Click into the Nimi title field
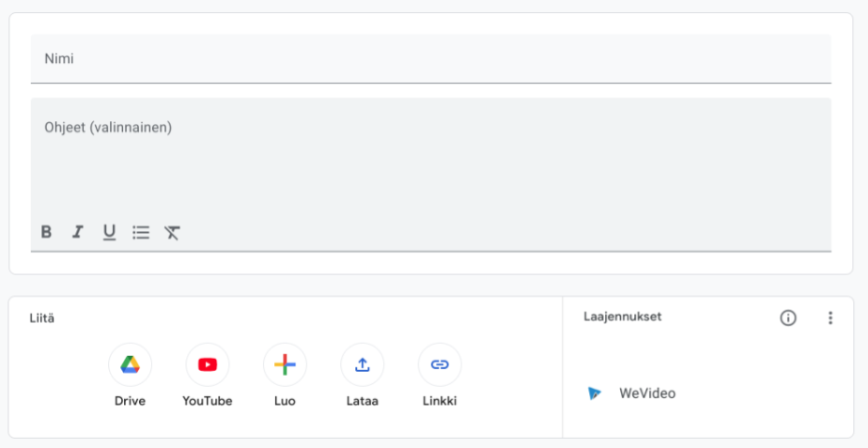Screen dimensions: 868x448 (x=430, y=59)
